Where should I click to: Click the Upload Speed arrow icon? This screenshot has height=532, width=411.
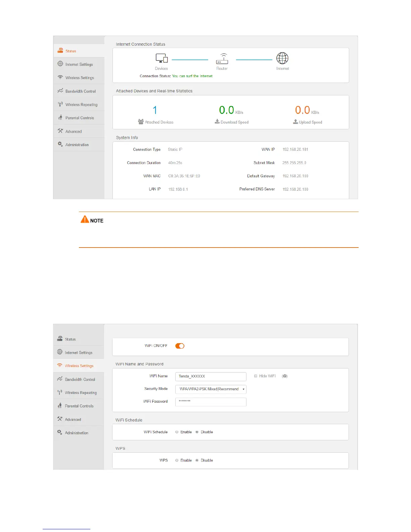coord(295,122)
